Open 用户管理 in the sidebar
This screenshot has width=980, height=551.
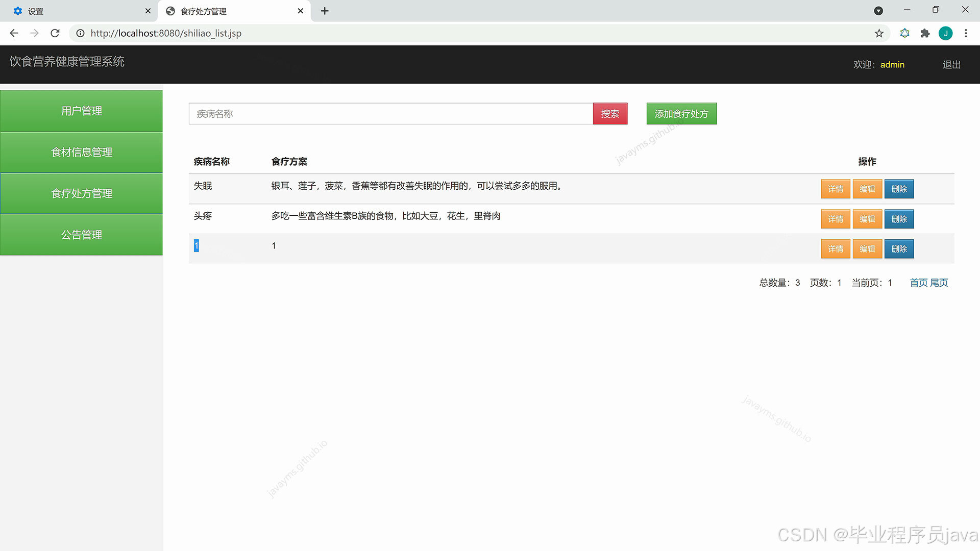pyautogui.click(x=81, y=111)
